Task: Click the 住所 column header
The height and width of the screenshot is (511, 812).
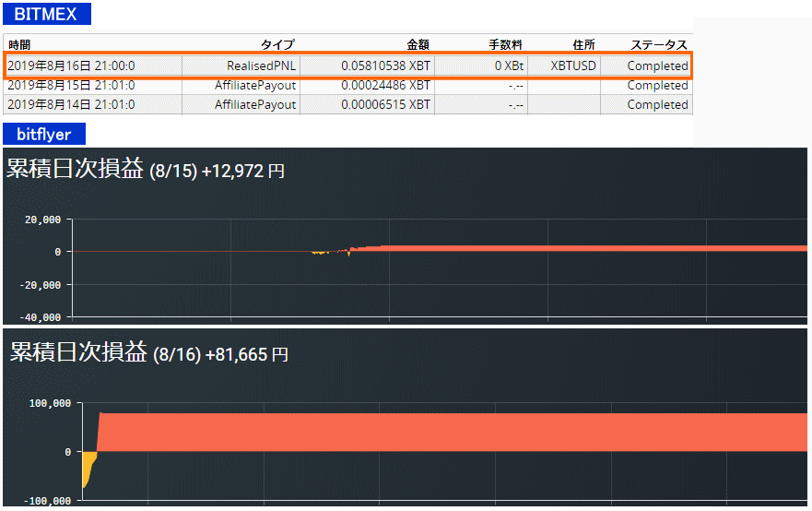Action: click(x=583, y=45)
